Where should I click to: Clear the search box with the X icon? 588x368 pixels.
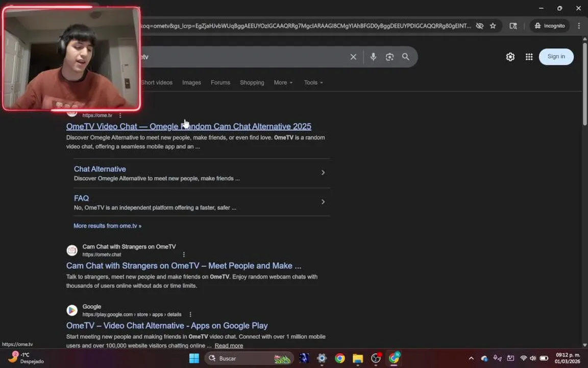pos(353,57)
